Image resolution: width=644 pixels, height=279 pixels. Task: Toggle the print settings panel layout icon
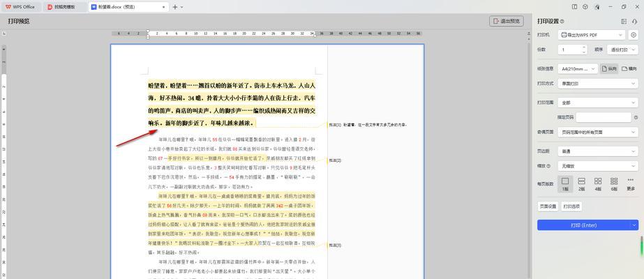tap(624, 22)
